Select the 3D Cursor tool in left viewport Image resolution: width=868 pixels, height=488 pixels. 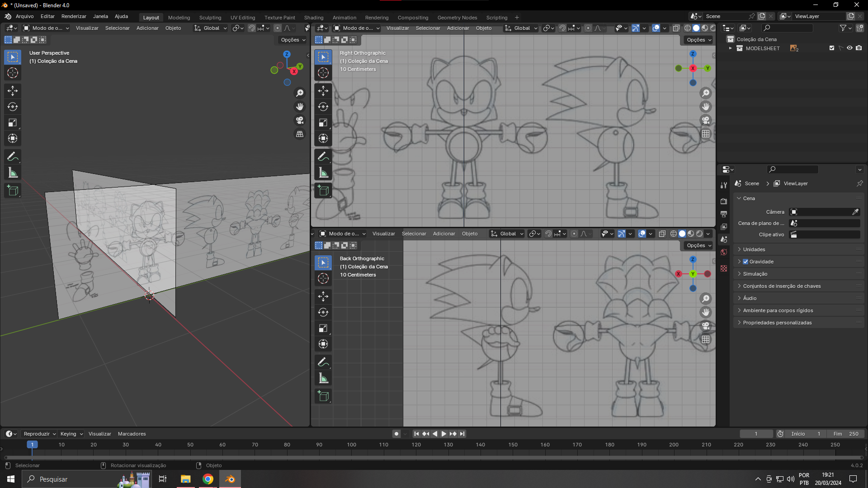click(x=13, y=73)
